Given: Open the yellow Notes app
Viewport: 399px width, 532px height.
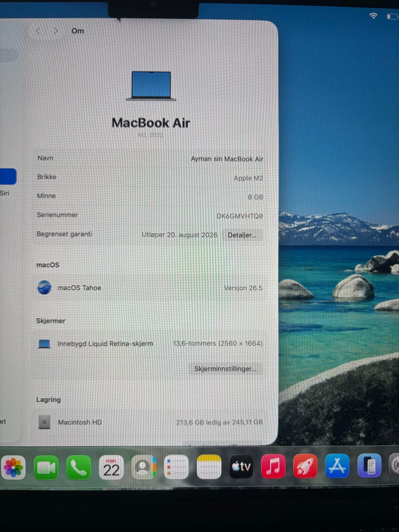Looking at the screenshot, I should (x=209, y=467).
